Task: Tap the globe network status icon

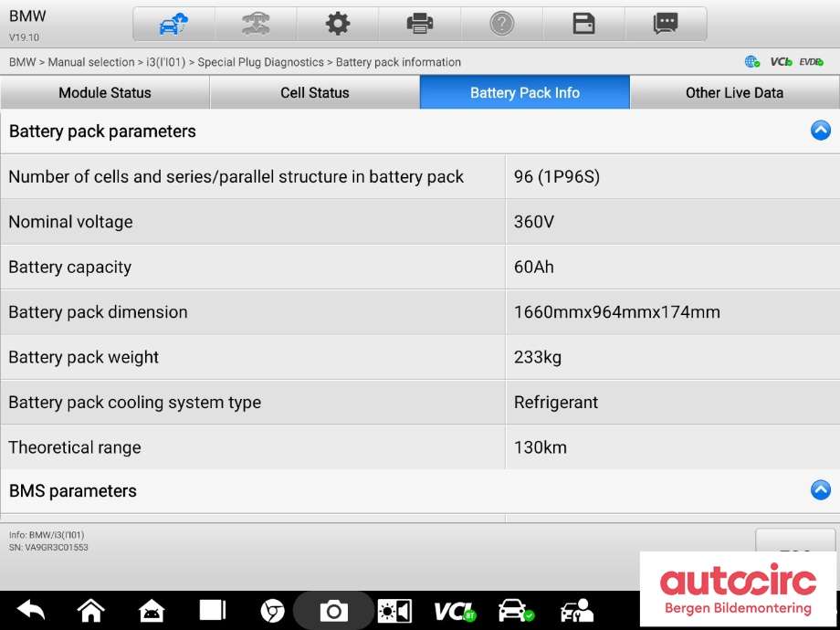Action: click(752, 62)
